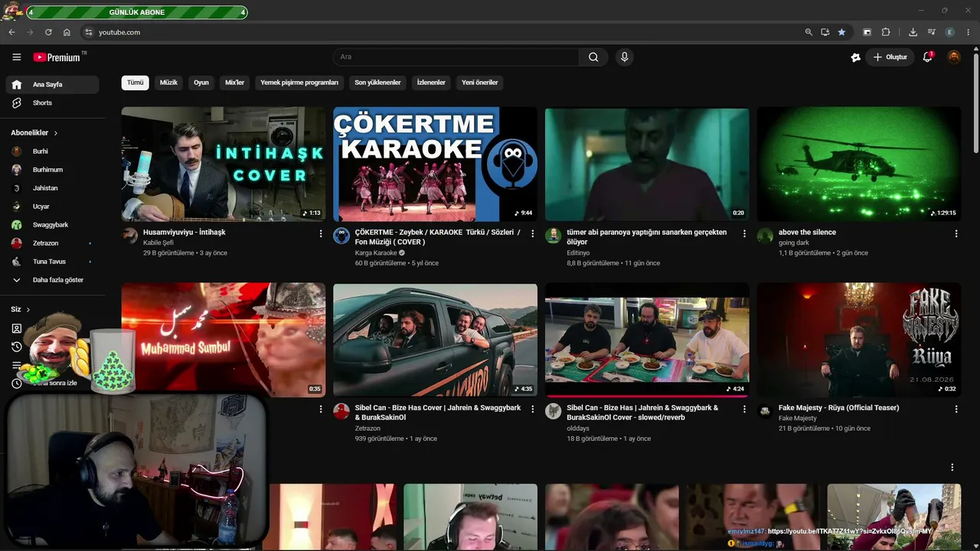Click the YouTube search input field
Image resolution: width=980 pixels, height=551 pixels.
456,57
